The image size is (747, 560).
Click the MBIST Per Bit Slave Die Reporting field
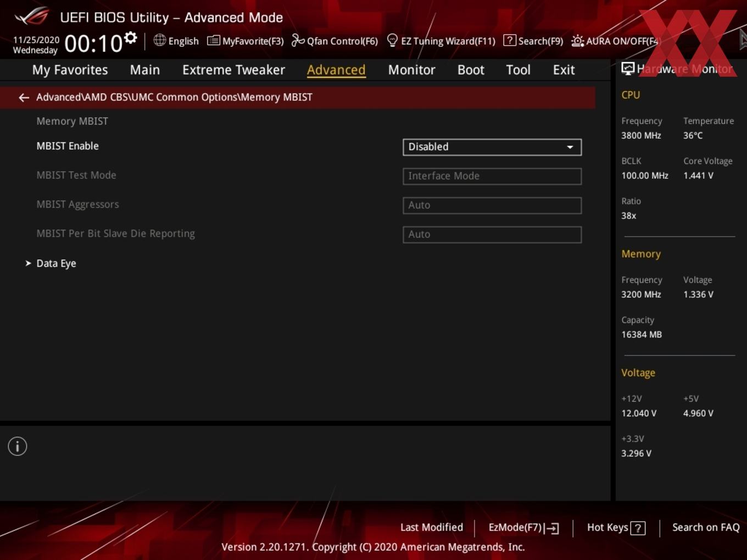pyautogui.click(x=492, y=234)
